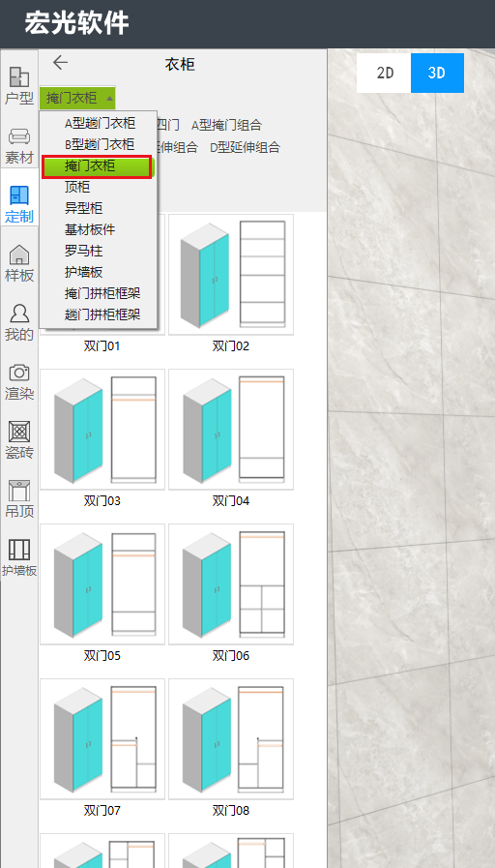The height and width of the screenshot is (868, 495).
Task: Select the 双门06 wardrobe thumbnail
Action: tap(231, 584)
